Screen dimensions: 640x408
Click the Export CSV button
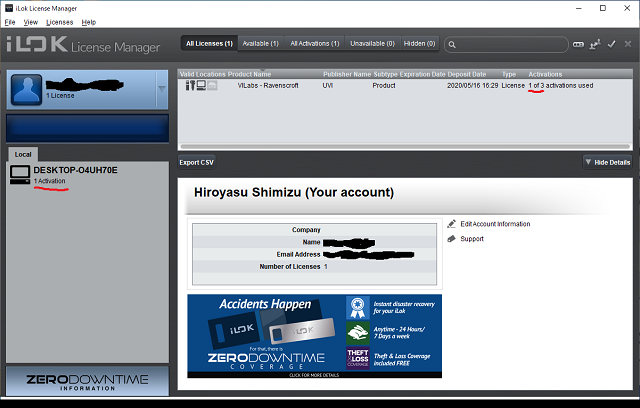coord(196,162)
